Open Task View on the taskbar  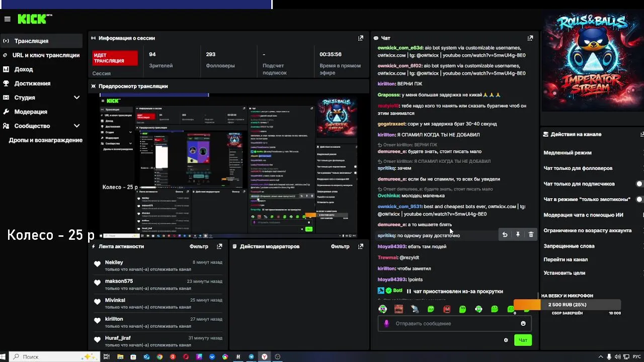point(107,356)
